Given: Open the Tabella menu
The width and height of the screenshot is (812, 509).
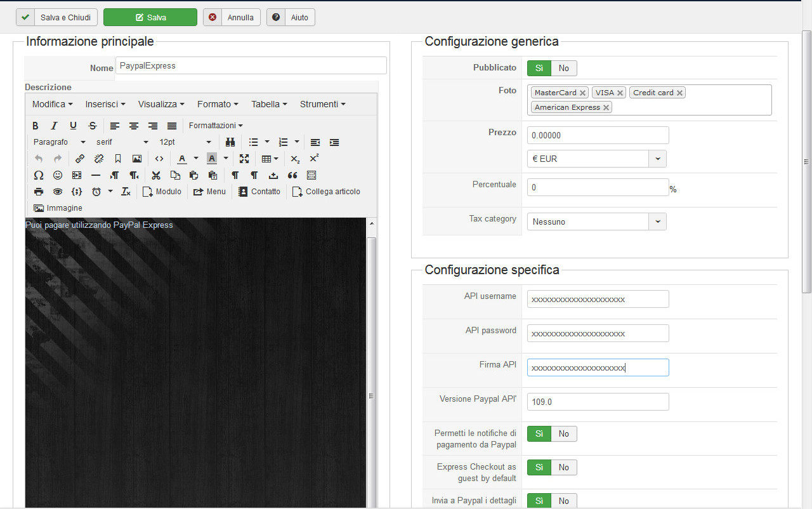Looking at the screenshot, I should (x=269, y=104).
